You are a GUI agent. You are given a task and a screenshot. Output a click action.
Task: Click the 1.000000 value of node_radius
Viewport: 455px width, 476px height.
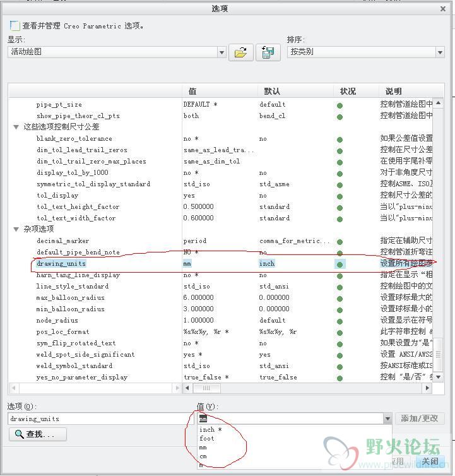point(199,320)
